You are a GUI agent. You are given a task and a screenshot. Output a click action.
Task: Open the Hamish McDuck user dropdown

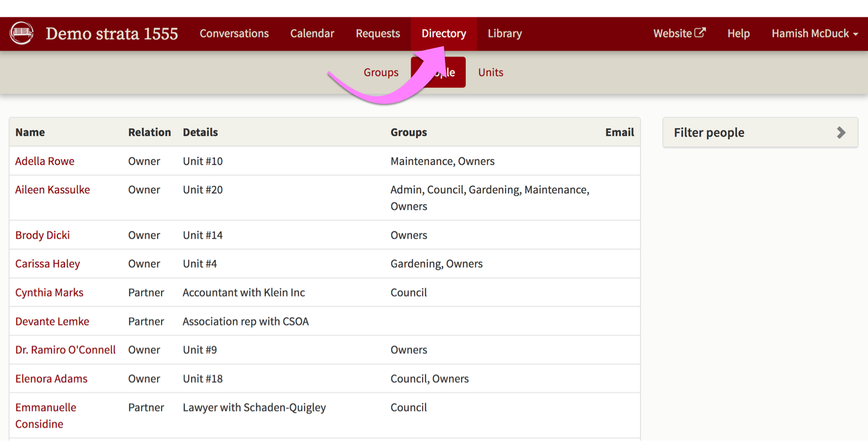814,34
